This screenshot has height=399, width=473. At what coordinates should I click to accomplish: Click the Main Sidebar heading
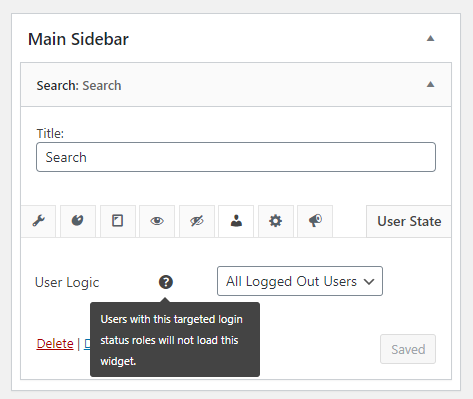tap(78, 39)
